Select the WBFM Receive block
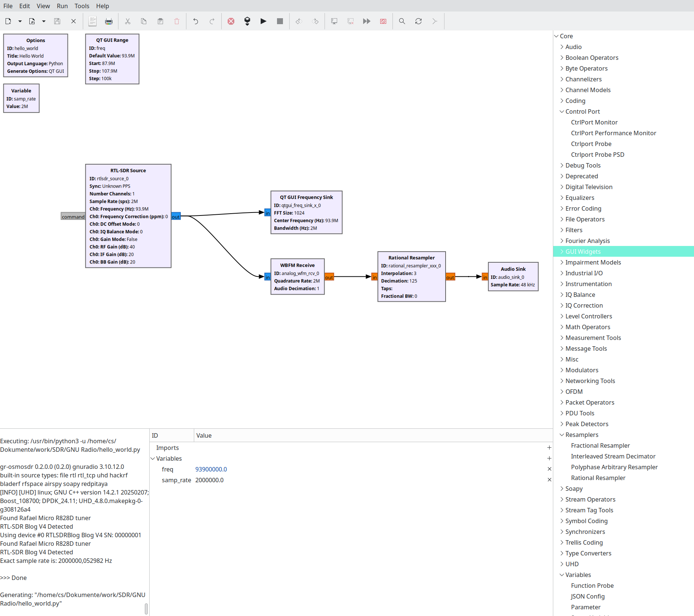The height and width of the screenshot is (616, 694). 297,276
